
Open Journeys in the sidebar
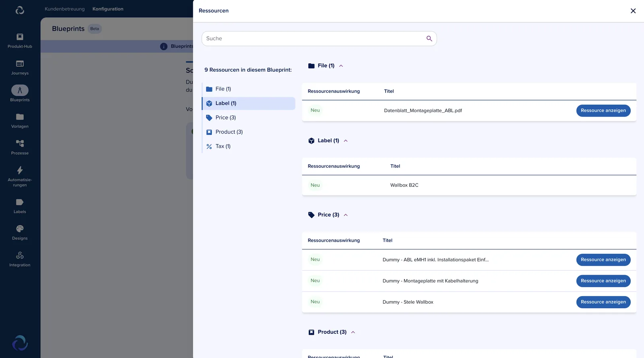(x=20, y=68)
